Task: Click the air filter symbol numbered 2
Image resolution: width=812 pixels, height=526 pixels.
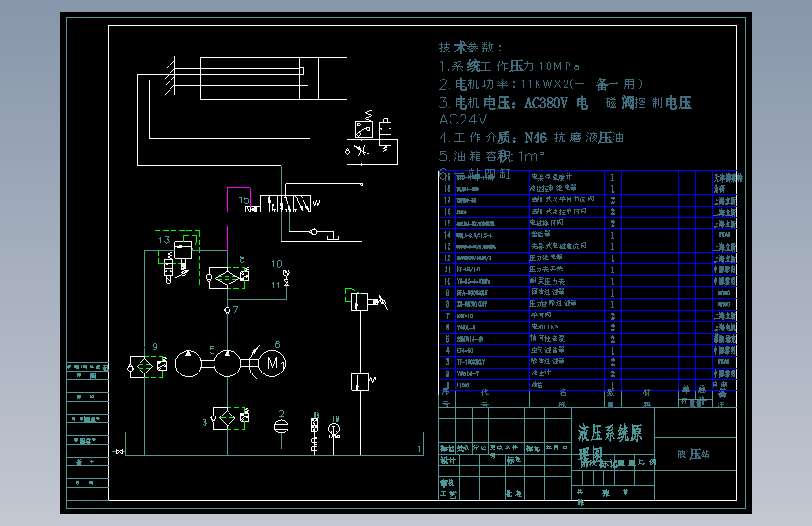Action: tap(281, 427)
